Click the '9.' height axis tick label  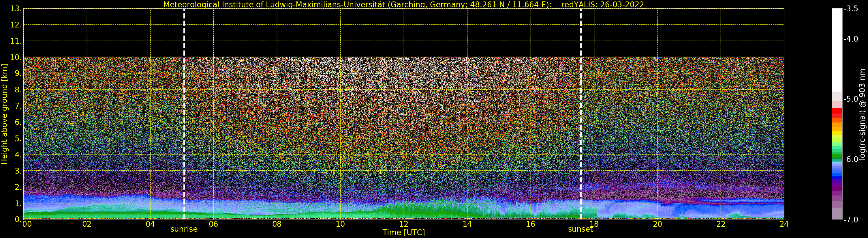(18, 74)
